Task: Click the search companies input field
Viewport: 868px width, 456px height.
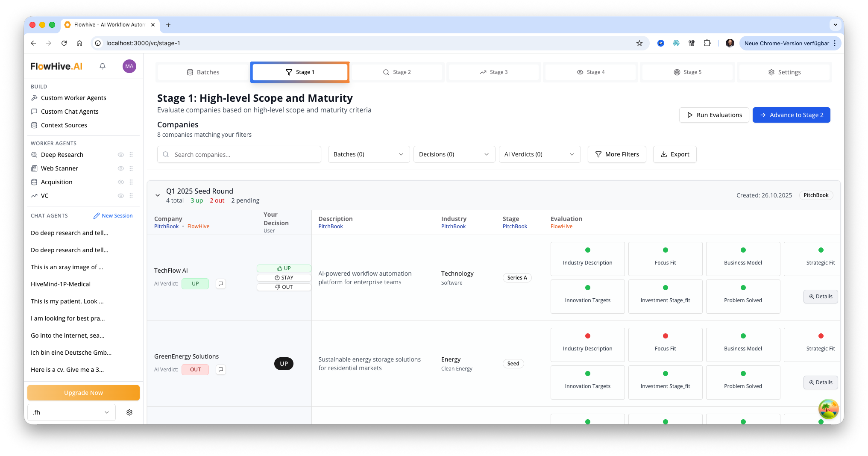Action: tap(239, 154)
